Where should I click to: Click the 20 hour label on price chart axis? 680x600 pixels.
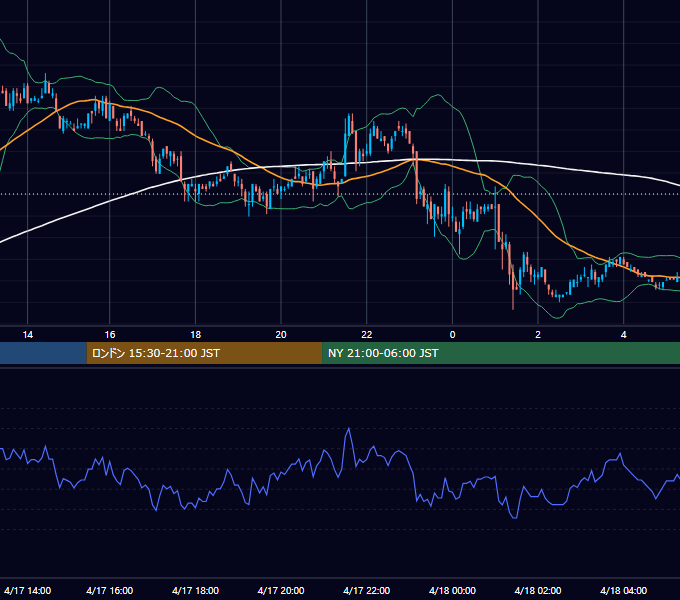tap(281, 335)
